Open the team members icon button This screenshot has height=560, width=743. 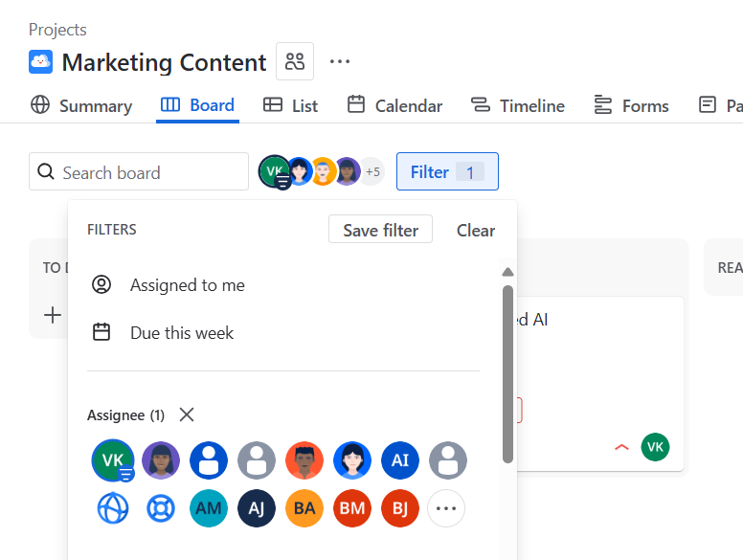click(x=295, y=62)
